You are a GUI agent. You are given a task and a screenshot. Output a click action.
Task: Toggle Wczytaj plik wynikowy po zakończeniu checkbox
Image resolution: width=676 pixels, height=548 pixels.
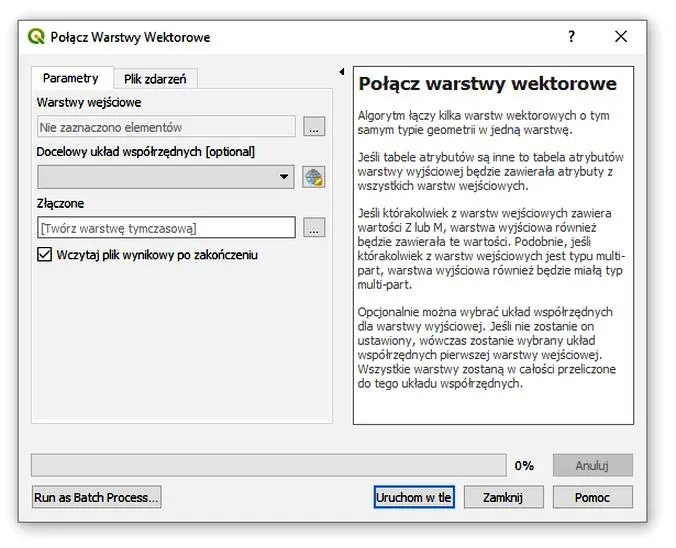44,254
